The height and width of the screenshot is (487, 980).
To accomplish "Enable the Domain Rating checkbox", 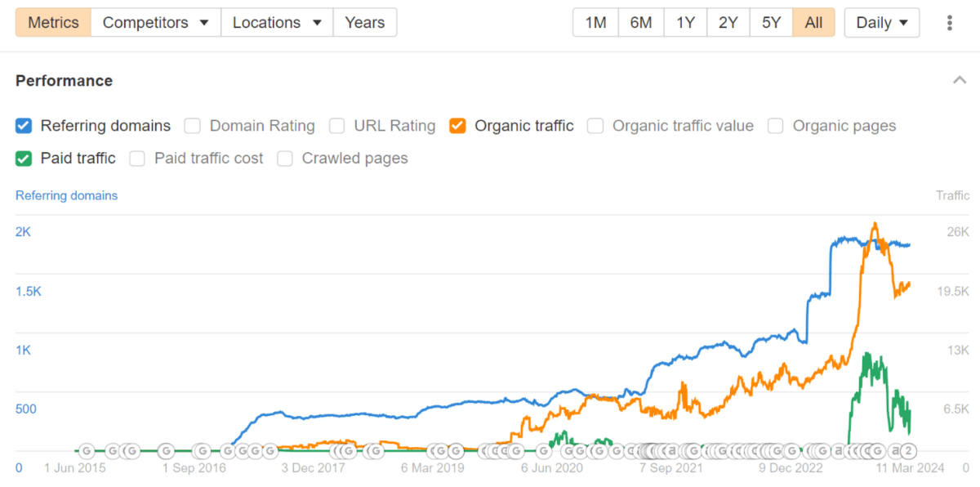I will 193,126.
